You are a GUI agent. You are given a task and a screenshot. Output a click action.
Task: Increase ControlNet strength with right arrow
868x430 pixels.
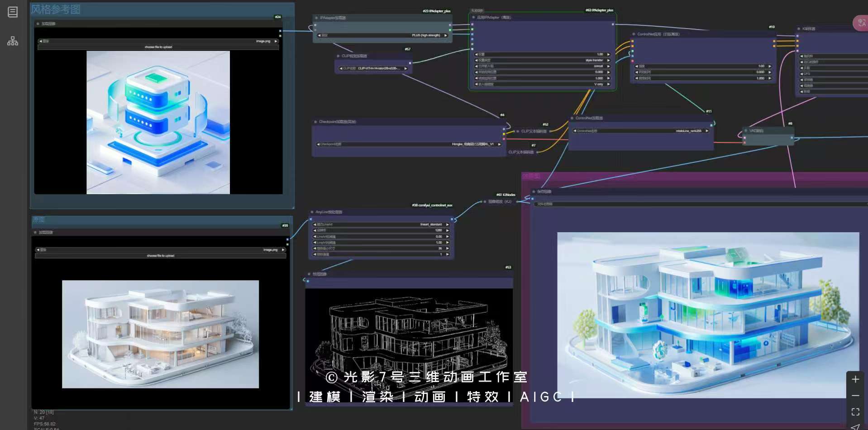770,66
